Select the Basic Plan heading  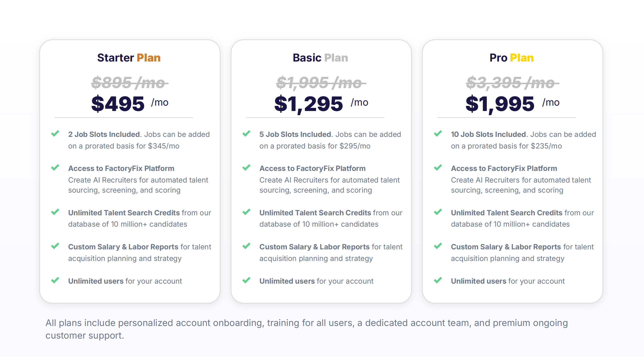tap(320, 58)
